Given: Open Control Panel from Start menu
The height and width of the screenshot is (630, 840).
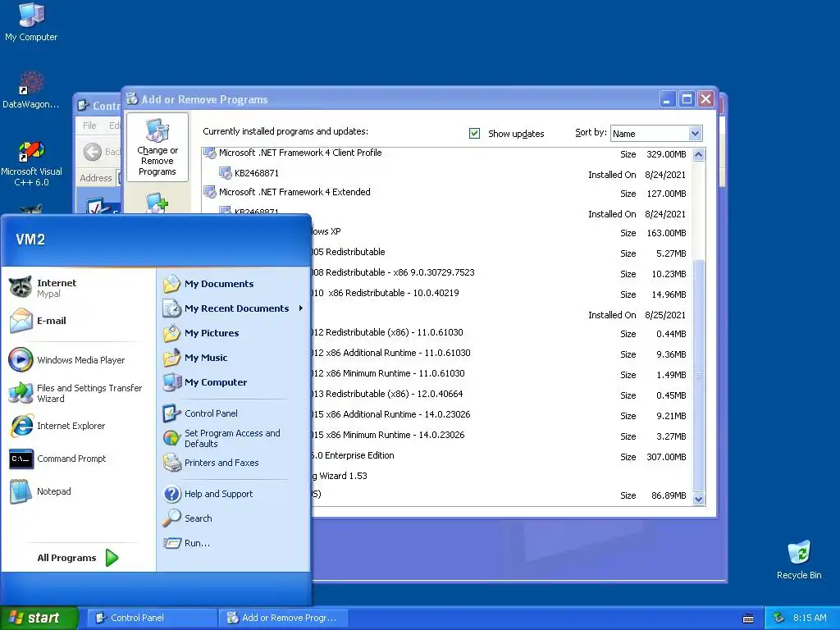Looking at the screenshot, I should 200,413.
